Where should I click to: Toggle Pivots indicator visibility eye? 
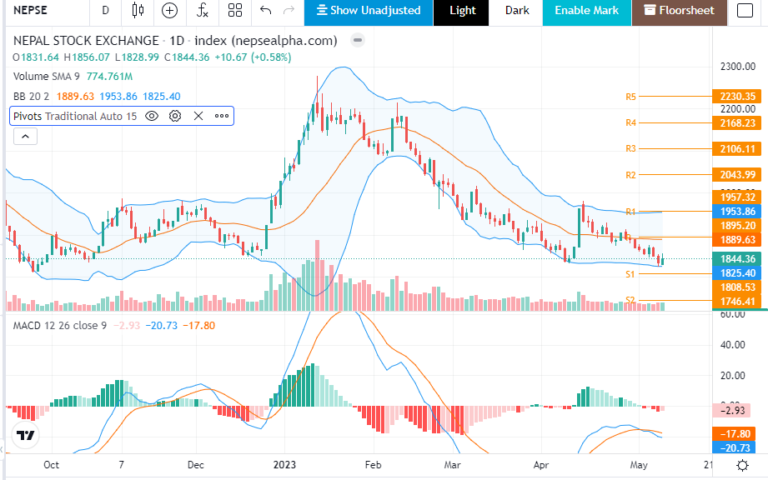152,116
